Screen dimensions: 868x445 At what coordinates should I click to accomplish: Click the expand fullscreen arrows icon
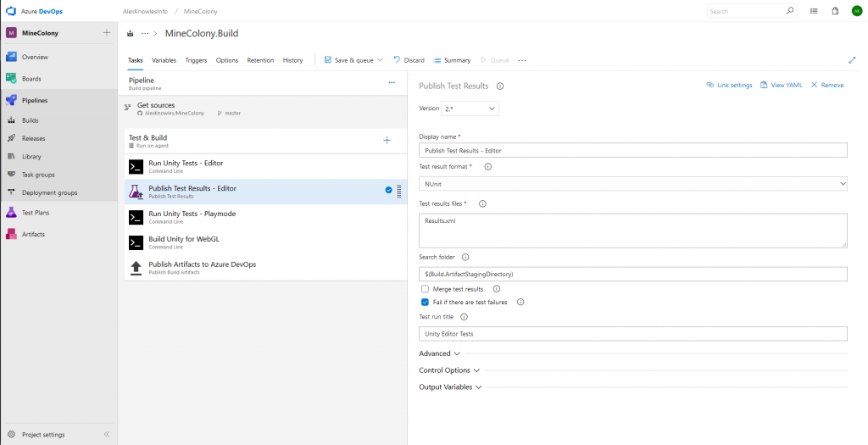(851, 60)
